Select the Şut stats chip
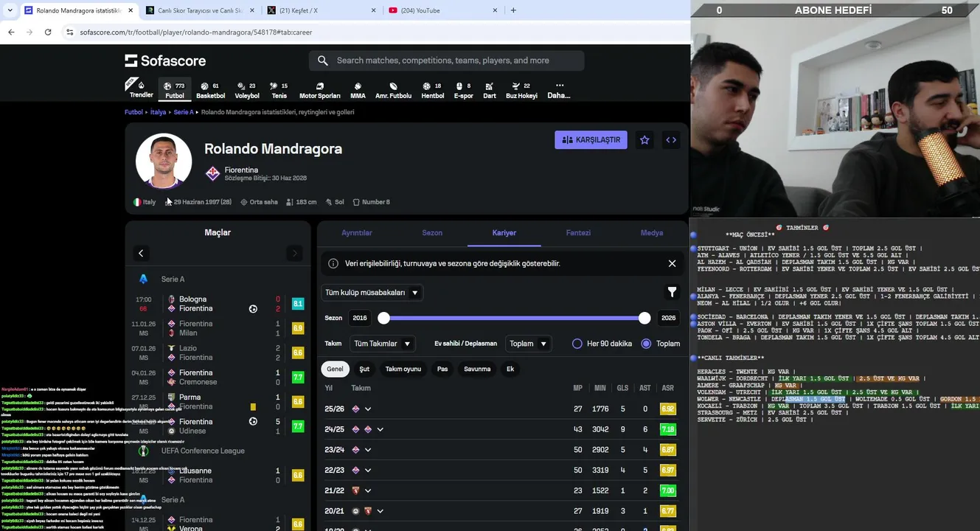This screenshot has width=980, height=531. click(x=364, y=369)
